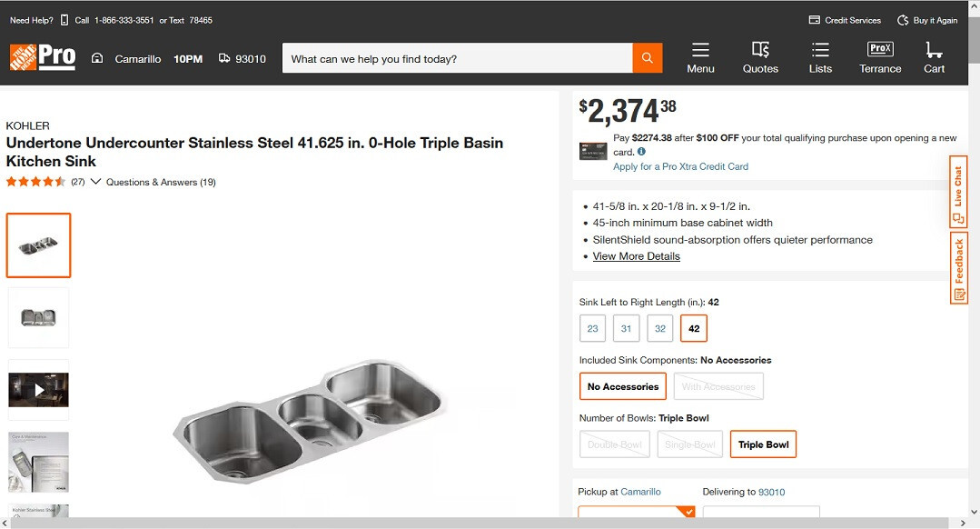980x529 pixels.
Task: Click the home icon beside Camarillo
Action: point(97,56)
